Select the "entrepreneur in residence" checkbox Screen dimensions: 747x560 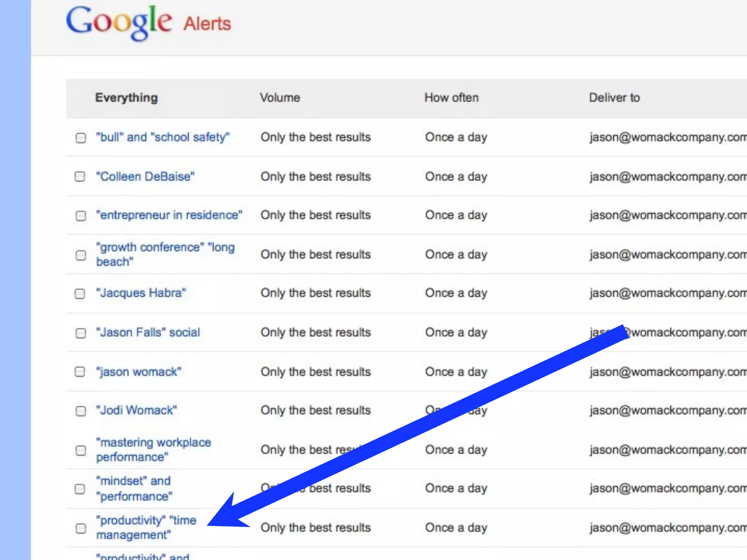[81, 216]
